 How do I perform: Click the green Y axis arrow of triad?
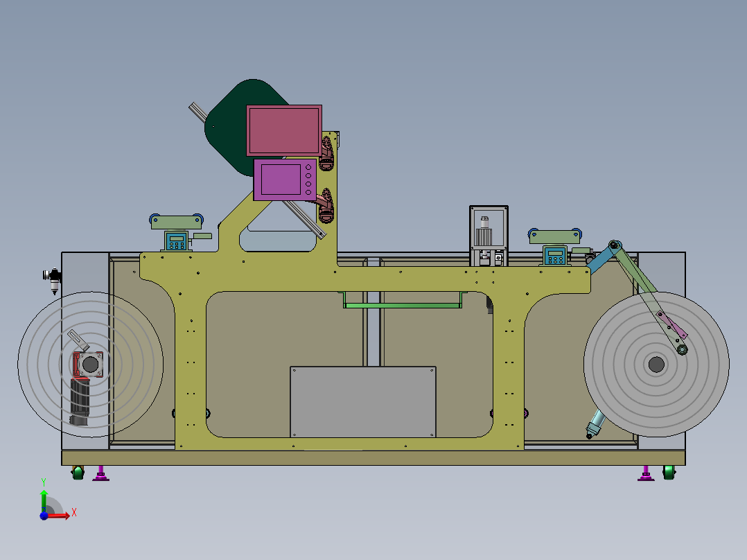click(44, 500)
